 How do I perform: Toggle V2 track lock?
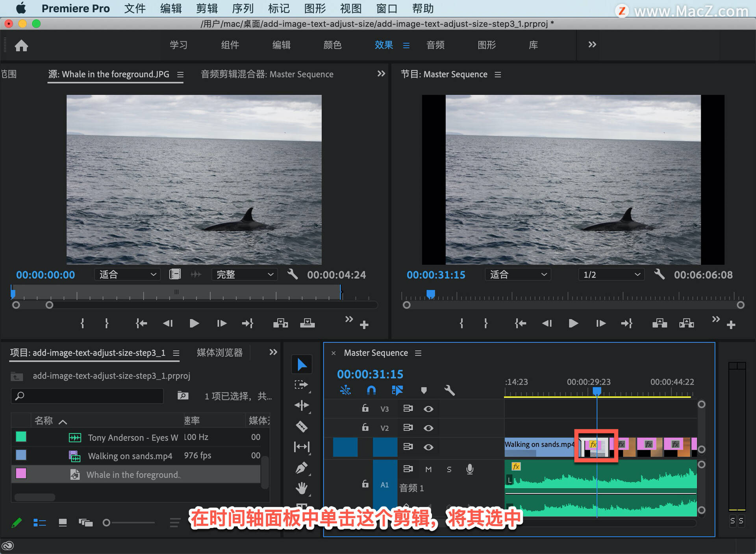coord(365,427)
